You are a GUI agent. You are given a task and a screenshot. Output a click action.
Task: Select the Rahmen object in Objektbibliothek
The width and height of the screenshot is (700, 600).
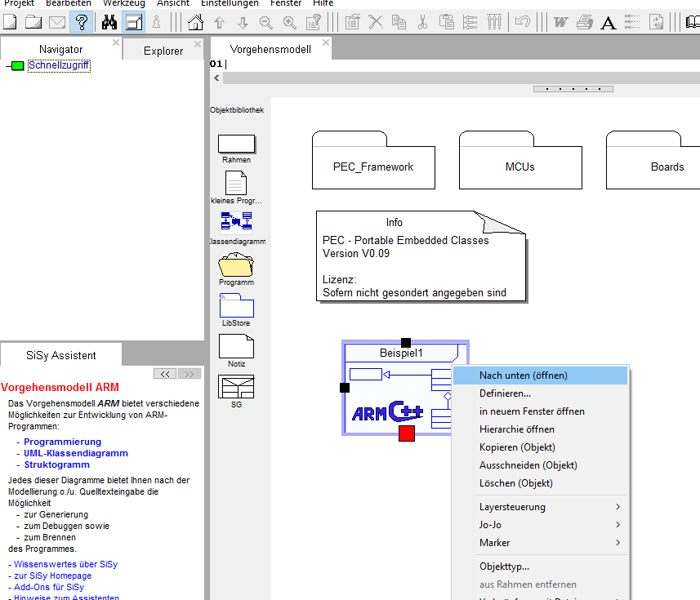pos(237,144)
